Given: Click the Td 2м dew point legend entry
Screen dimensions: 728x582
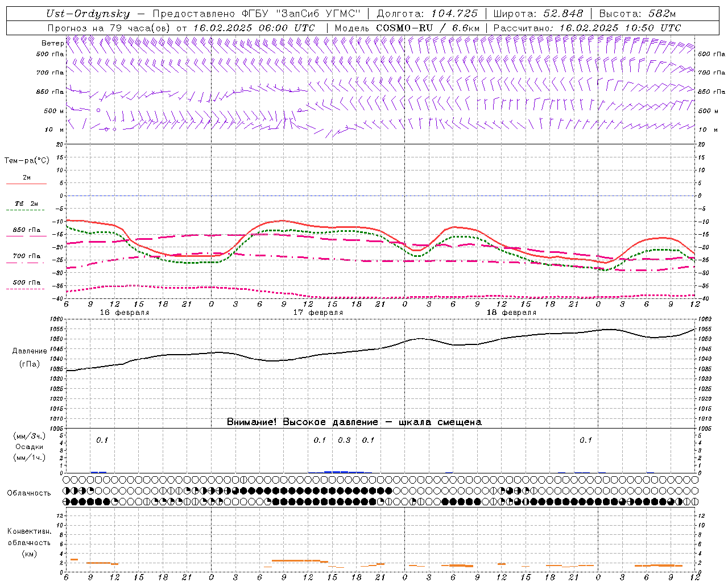Looking at the screenshot, I should coord(27,203).
